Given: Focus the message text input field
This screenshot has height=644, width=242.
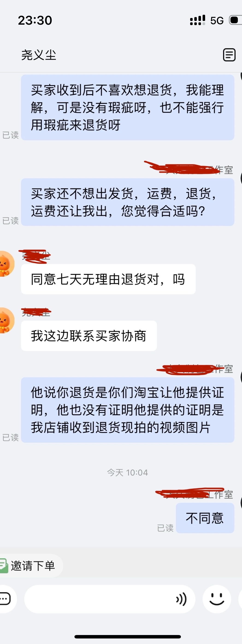Looking at the screenshot, I should point(110,599).
